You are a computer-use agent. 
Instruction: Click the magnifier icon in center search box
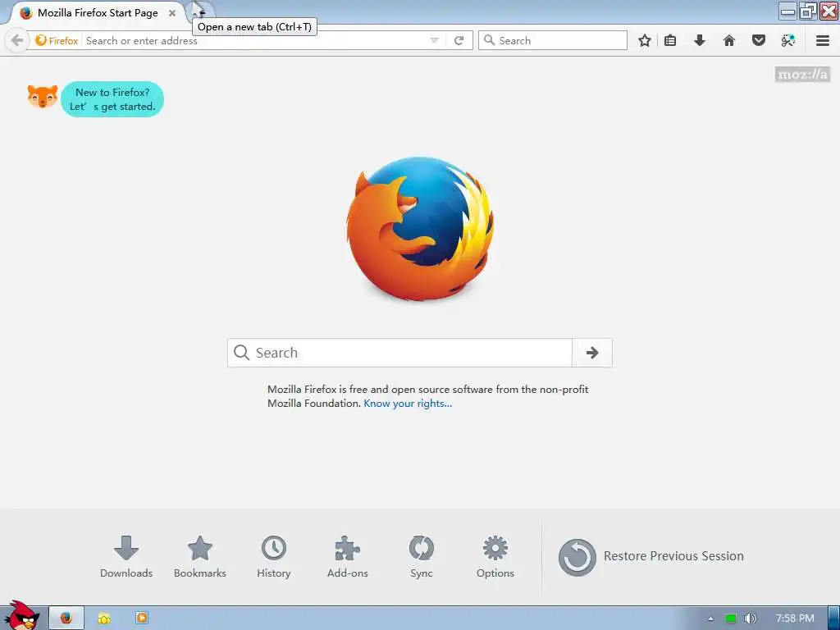[242, 353]
